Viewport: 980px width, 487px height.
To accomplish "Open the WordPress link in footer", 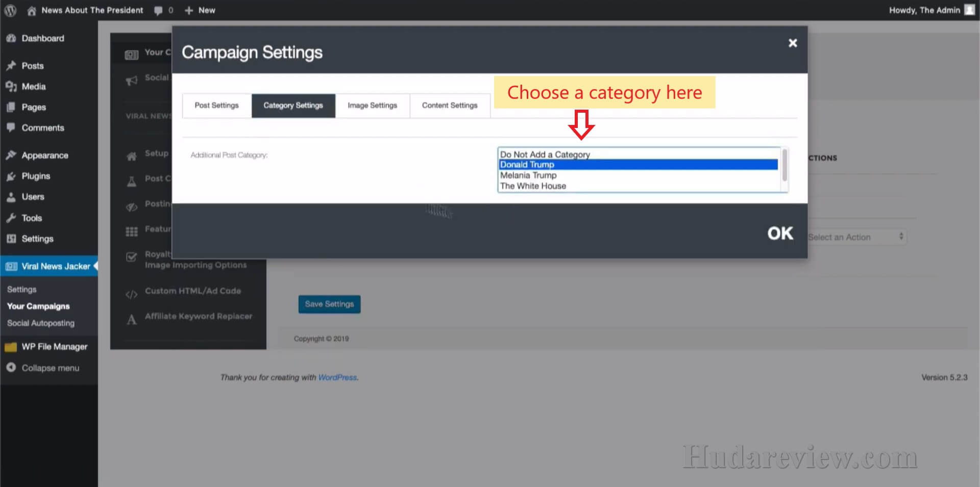I will click(337, 377).
